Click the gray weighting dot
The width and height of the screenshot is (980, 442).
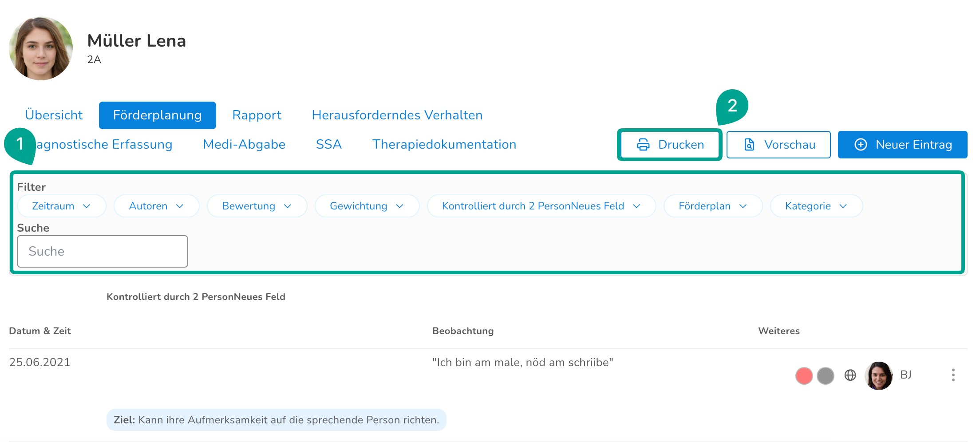point(826,376)
